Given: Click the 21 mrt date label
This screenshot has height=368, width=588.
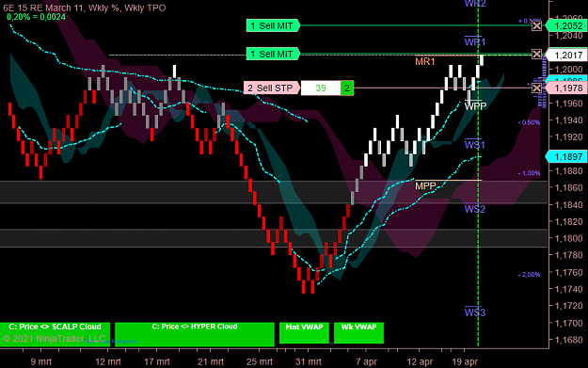Looking at the screenshot, I should coord(211,362).
